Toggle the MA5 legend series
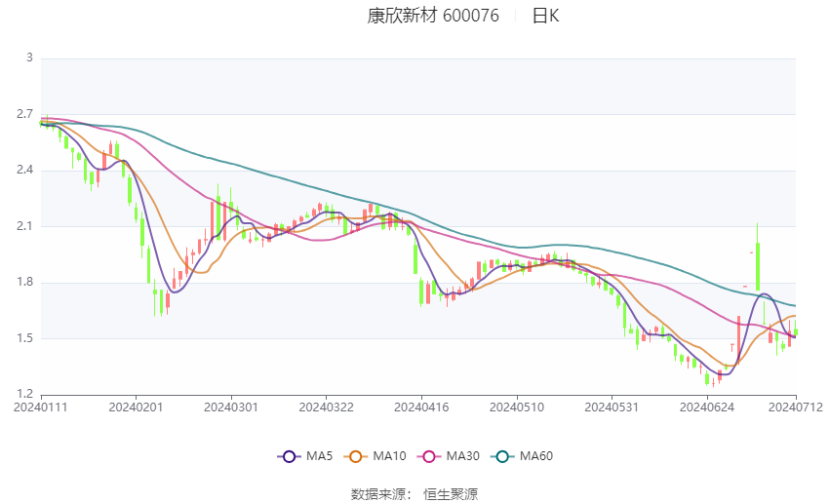 [x=305, y=456]
